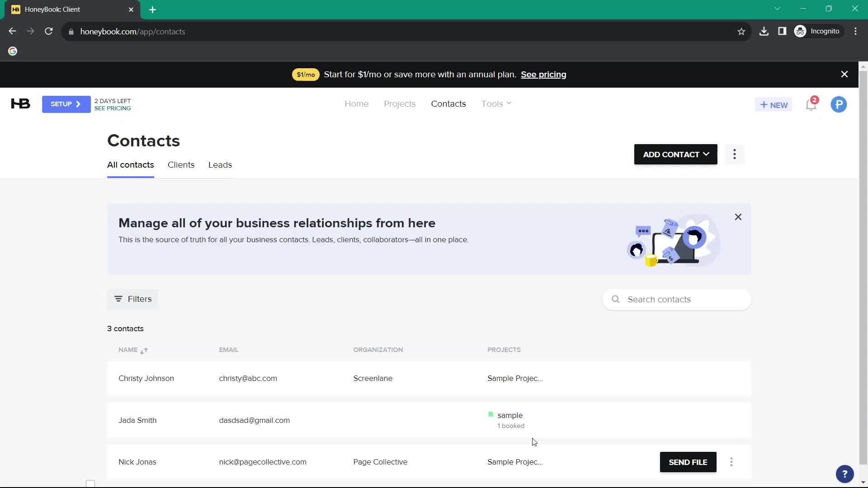Send a file to Nick Jonas
Screen dimensions: 868x488
click(x=688, y=462)
